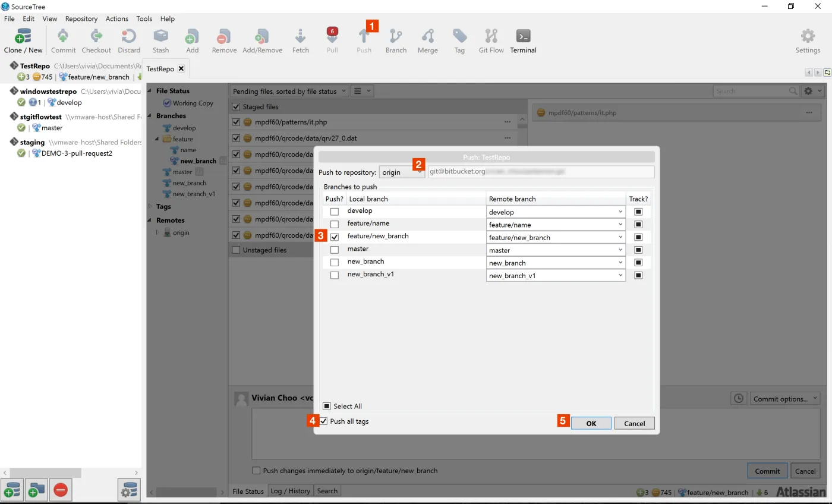Image resolution: width=832 pixels, height=504 pixels.
Task: Close the TestRepo tab
Action: (181, 68)
